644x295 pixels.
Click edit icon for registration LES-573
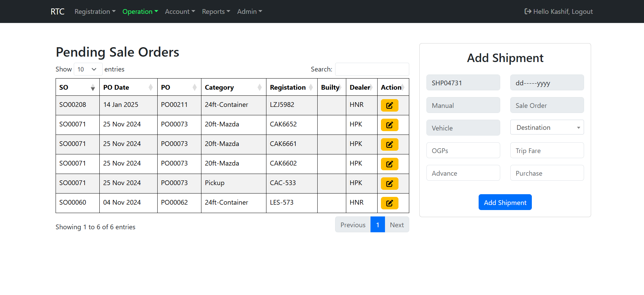(x=389, y=203)
